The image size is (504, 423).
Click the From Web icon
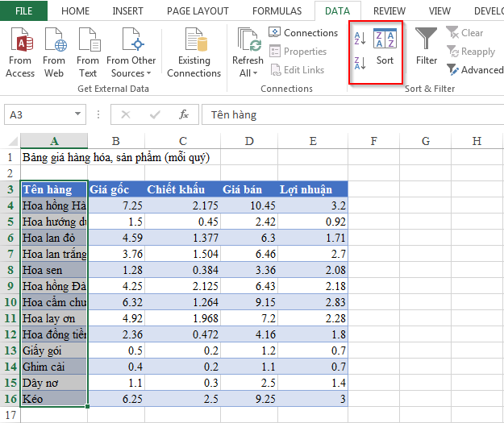point(55,39)
